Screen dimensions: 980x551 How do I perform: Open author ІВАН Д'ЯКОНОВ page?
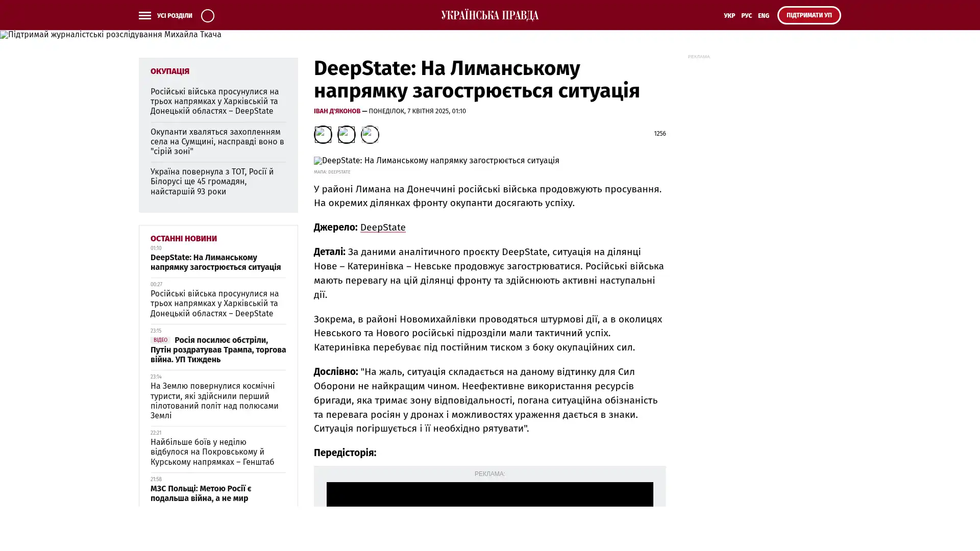click(x=337, y=111)
